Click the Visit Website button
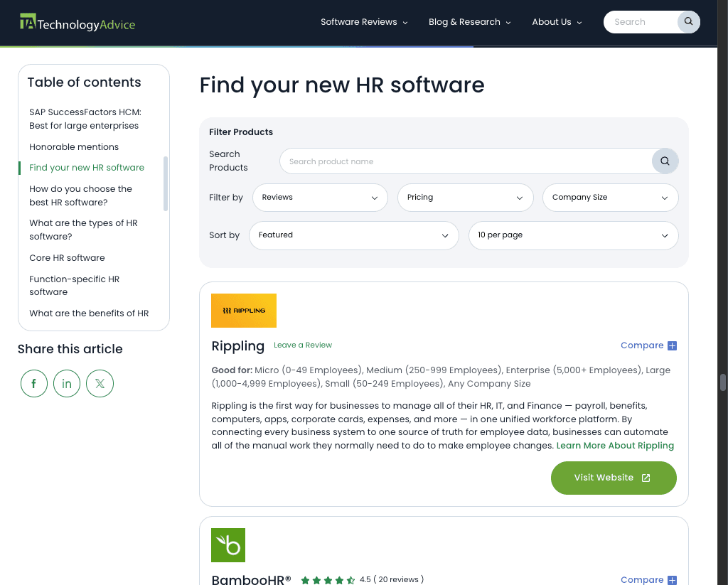 [614, 478]
